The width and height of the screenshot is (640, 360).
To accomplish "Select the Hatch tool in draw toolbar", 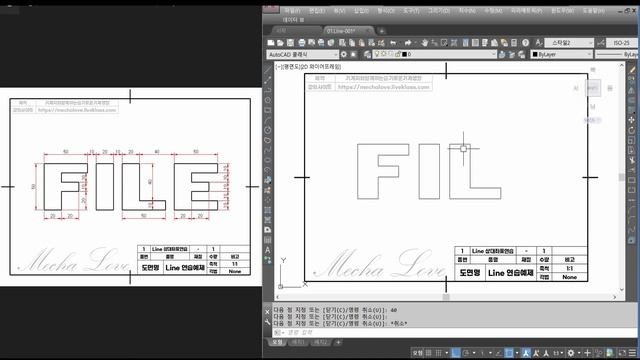I will point(268,210).
